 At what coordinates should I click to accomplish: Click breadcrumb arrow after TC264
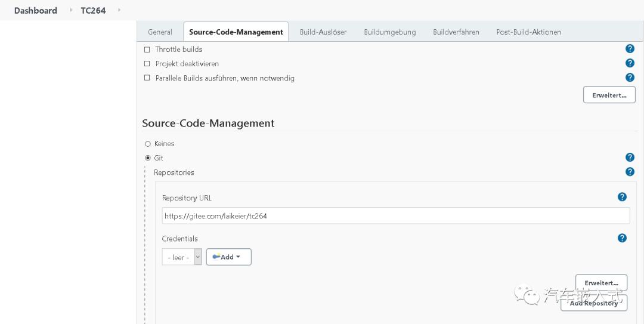119,10
